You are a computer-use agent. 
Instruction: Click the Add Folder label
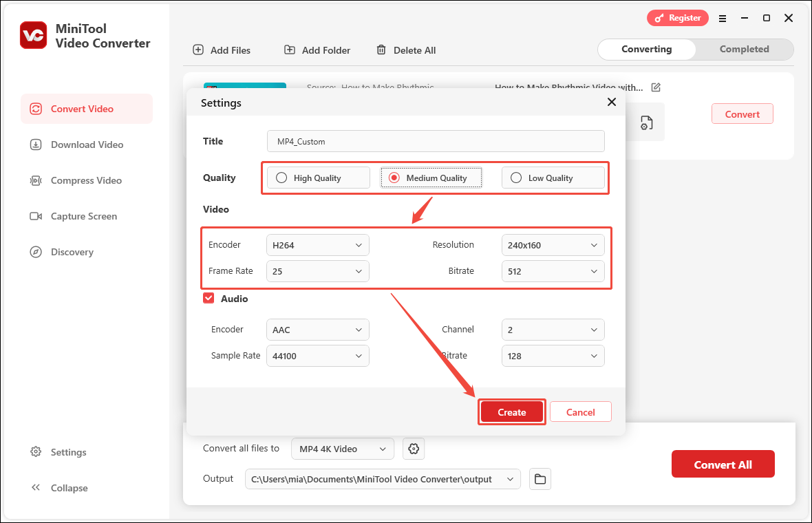click(326, 50)
